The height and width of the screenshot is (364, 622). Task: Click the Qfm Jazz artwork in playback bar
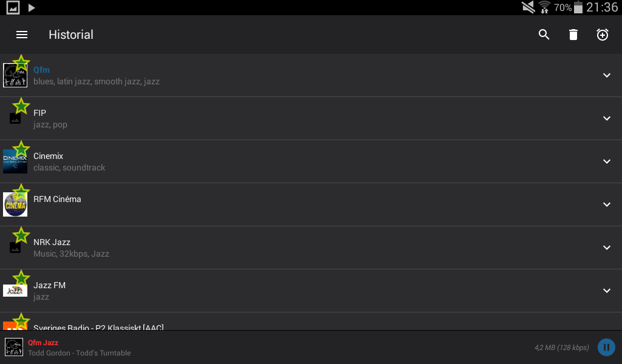pyautogui.click(x=12, y=347)
